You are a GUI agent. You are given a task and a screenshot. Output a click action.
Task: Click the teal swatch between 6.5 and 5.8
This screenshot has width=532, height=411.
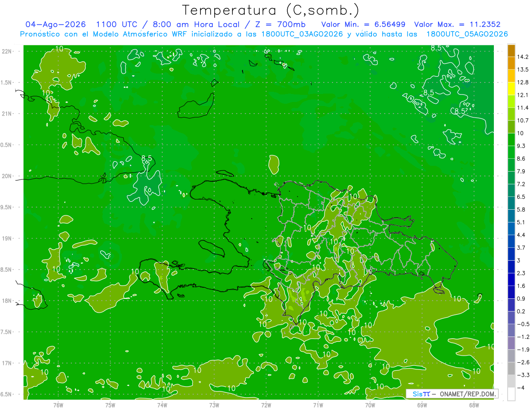click(x=511, y=203)
